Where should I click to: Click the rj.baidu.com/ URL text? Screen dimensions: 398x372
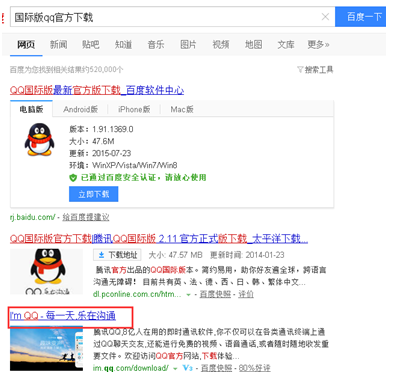(33, 217)
